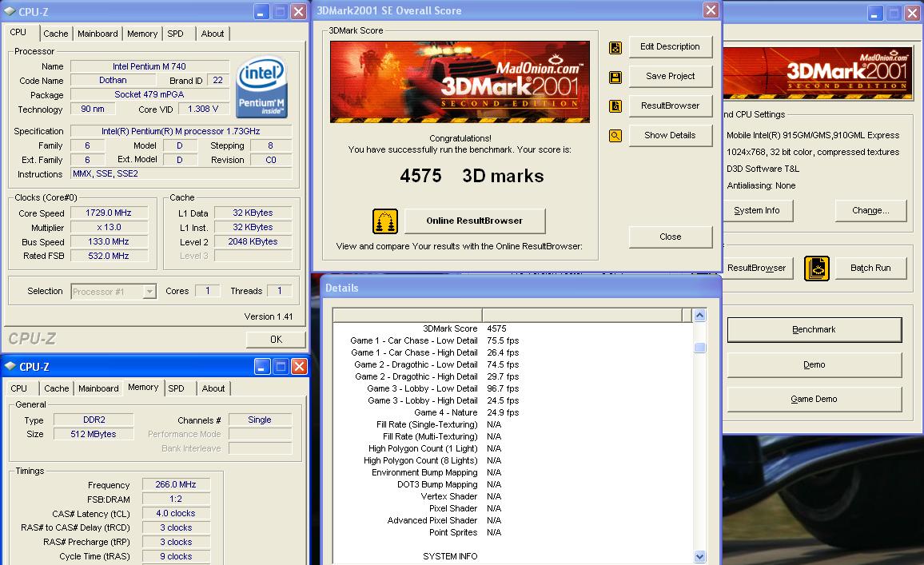
Task: Click the memory Type value DDR2
Action: (94, 420)
